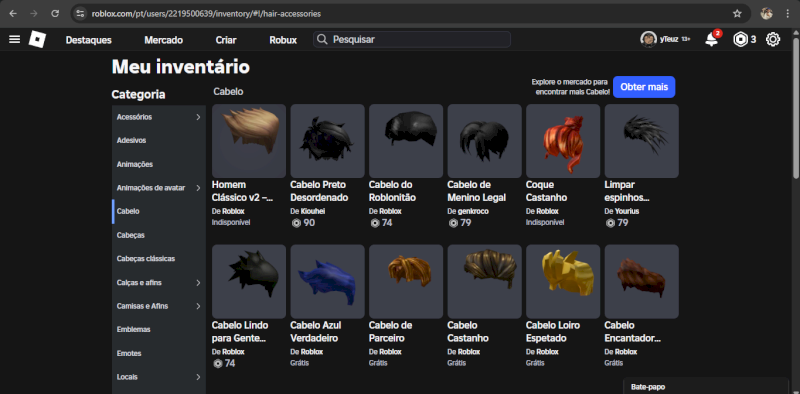Open the Chrome three-dot menu
Image resolution: width=800 pixels, height=394 pixels.
click(788, 14)
